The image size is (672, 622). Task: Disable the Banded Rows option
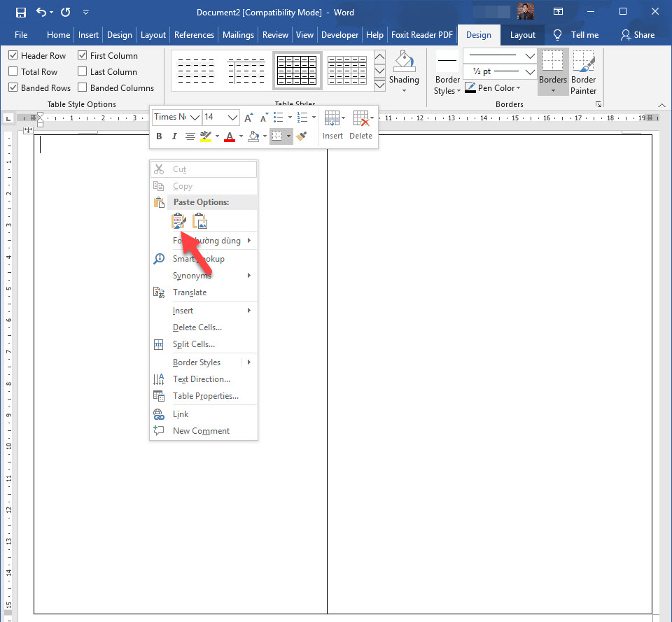(x=13, y=87)
